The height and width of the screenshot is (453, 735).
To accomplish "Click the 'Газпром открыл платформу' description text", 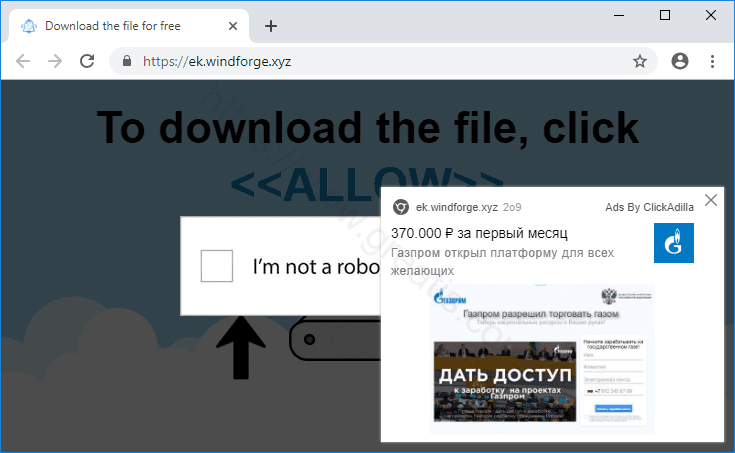I will pos(502,261).
